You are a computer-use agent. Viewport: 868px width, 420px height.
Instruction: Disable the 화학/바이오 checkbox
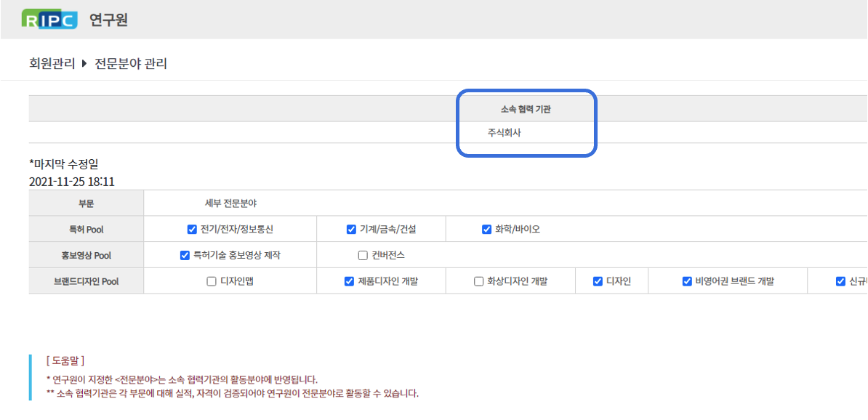tap(487, 230)
